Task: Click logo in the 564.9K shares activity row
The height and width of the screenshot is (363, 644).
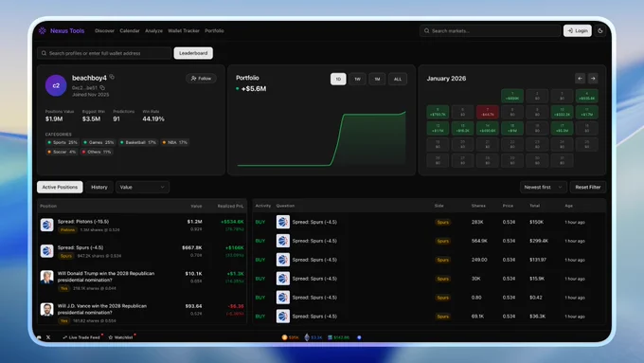Action: click(283, 241)
